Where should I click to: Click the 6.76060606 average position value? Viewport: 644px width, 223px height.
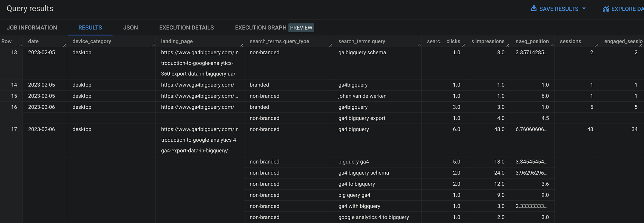pyautogui.click(x=531, y=129)
